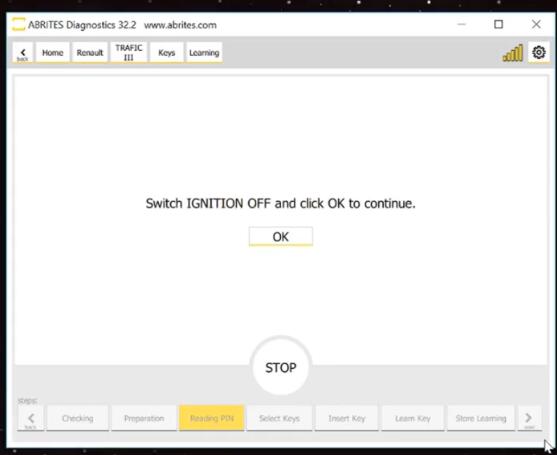Image resolution: width=557 pixels, height=455 pixels.
Task: Select the highlighted Reading PIN step
Action: (x=212, y=418)
